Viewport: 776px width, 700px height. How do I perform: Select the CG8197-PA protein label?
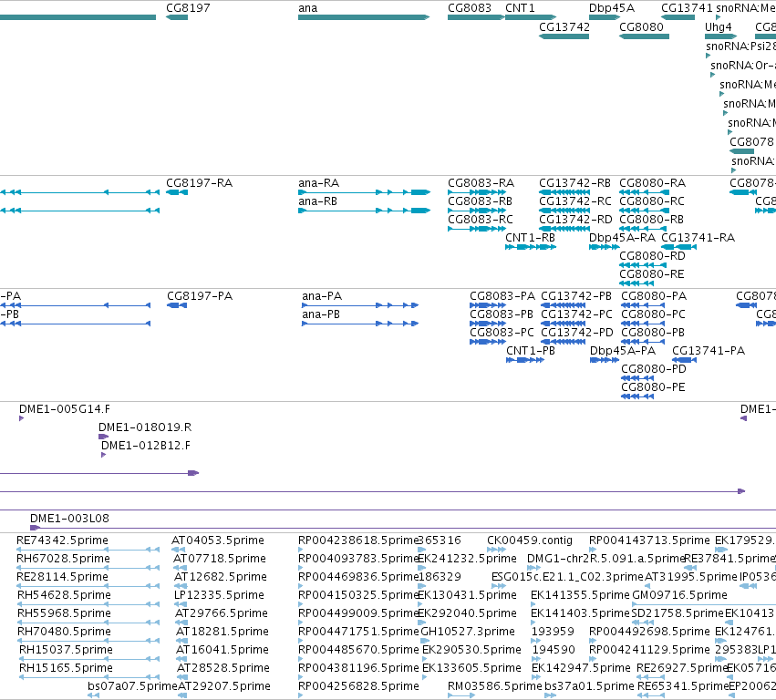click(200, 296)
